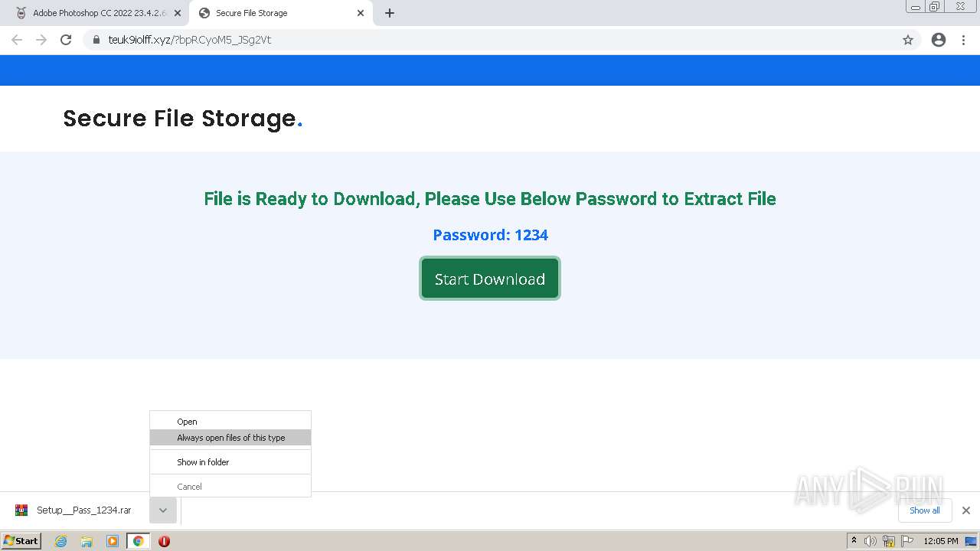Toggle the download item chevron arrow
The width and height of the screenshot is (980, 551).
(163, 510)
